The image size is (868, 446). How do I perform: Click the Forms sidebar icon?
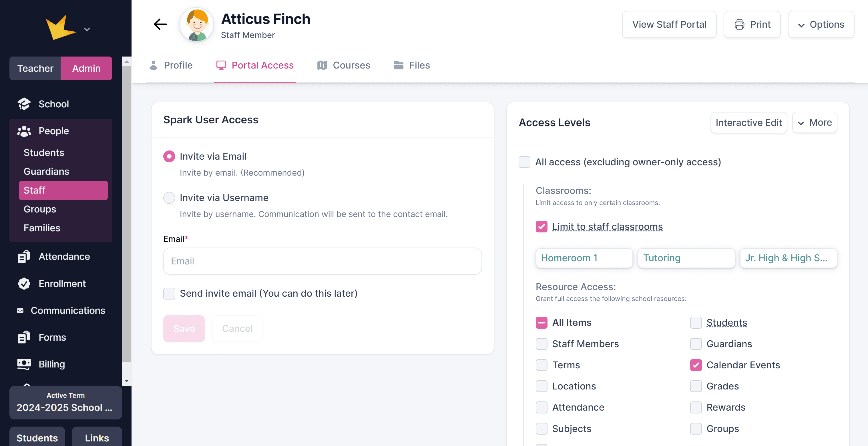pos(24,337)
